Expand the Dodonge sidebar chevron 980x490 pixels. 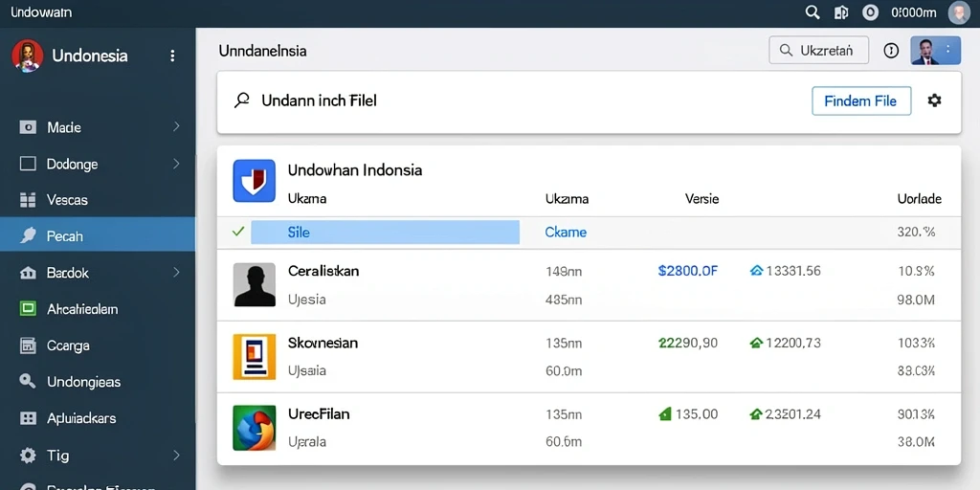tap(176, 164)
